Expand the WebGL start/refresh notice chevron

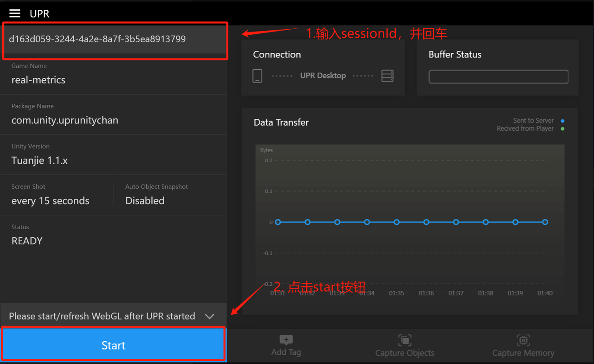coord(209,316)
